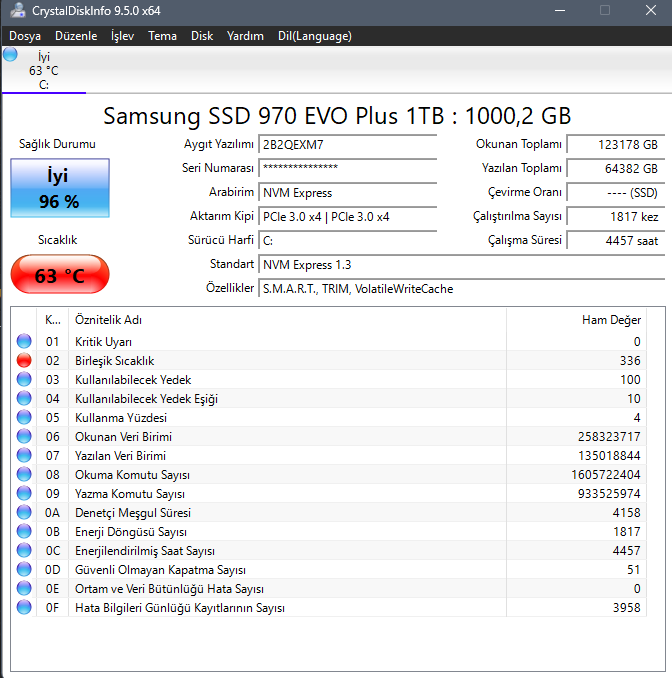Open the Yardım menu
Viewport: 672px width, 678px height.
tap(245, 36)
